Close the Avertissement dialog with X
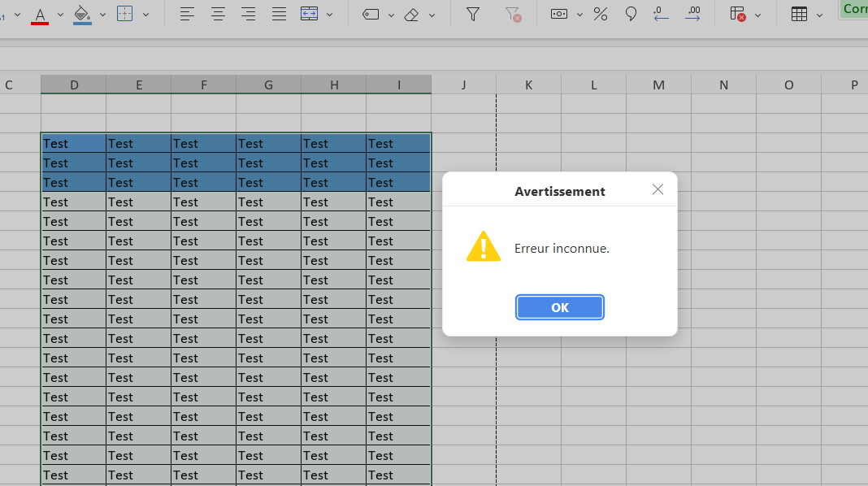 pyautogui.click(x=658, y=189)
